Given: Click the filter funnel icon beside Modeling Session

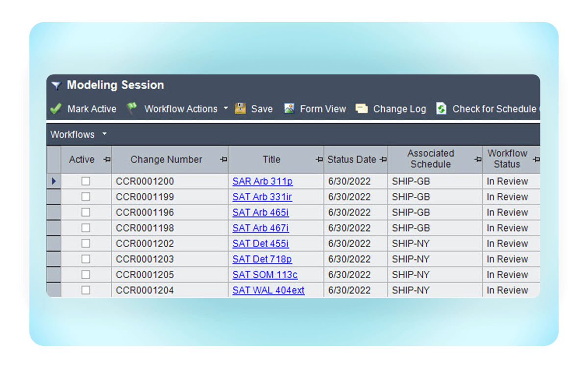Looking at the screenshot, I should [x=56, y=86].
